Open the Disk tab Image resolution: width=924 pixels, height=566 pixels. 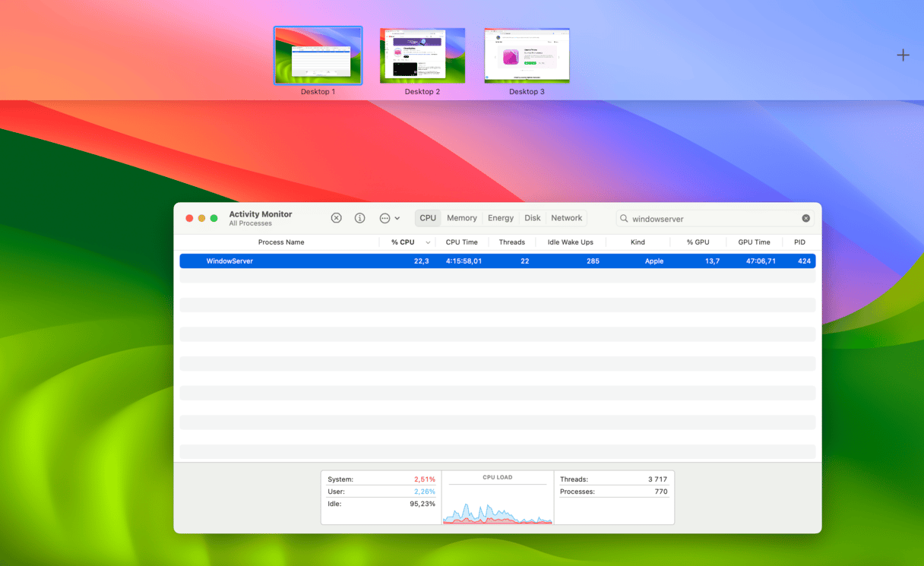pos(532,218)
